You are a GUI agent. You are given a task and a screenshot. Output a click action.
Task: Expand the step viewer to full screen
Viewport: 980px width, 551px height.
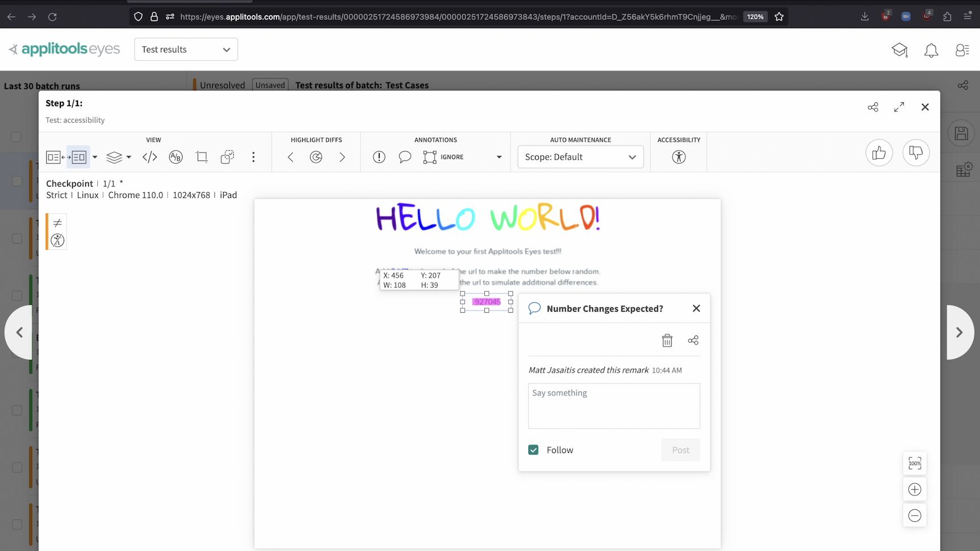click(899, 107)
